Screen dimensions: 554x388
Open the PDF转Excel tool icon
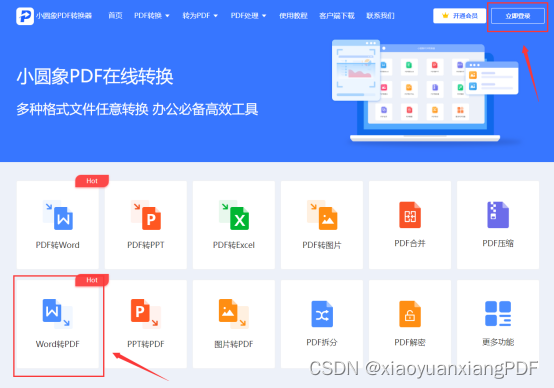234,215
